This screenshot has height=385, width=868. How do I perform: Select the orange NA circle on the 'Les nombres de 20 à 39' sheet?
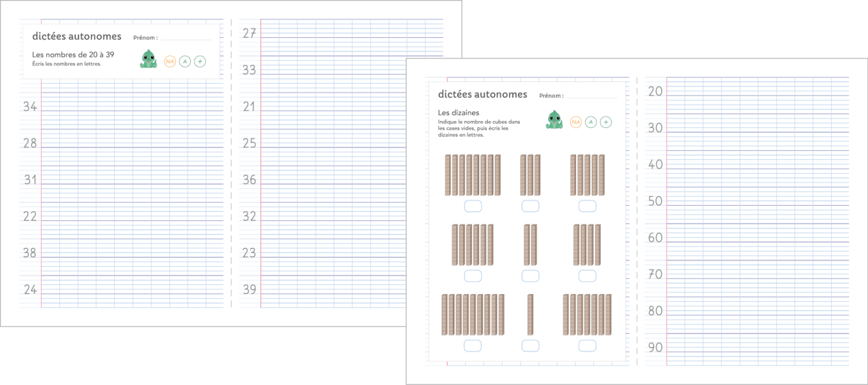[170, 61]
